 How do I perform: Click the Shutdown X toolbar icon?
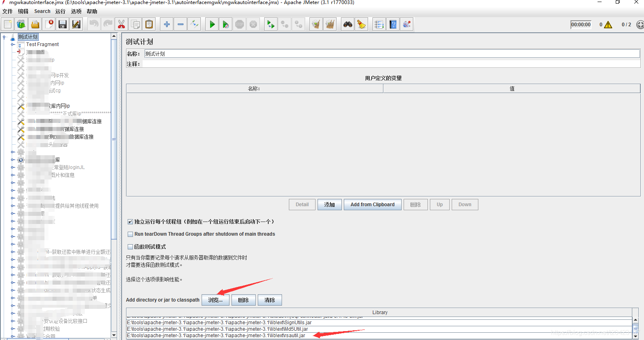[x=253, y=24]
